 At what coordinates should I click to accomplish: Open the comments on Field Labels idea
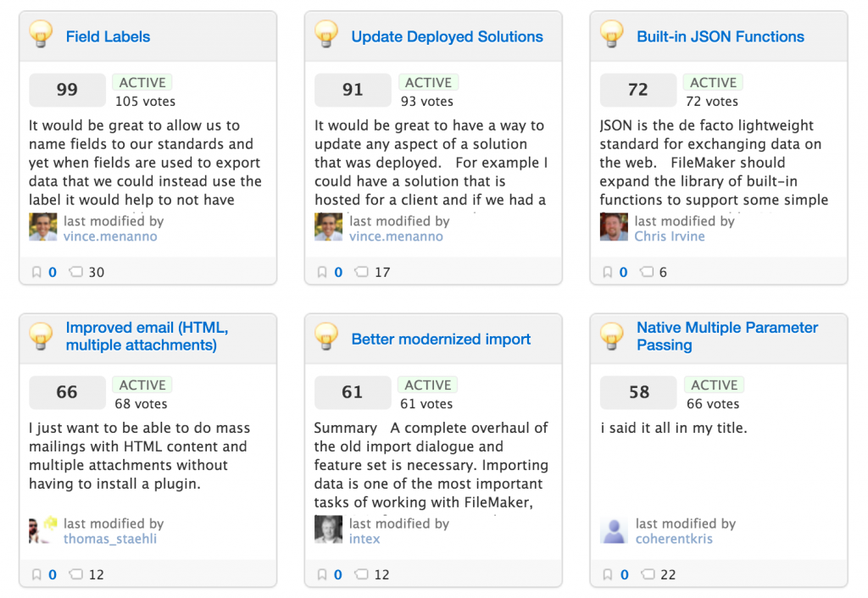[75, 272]
